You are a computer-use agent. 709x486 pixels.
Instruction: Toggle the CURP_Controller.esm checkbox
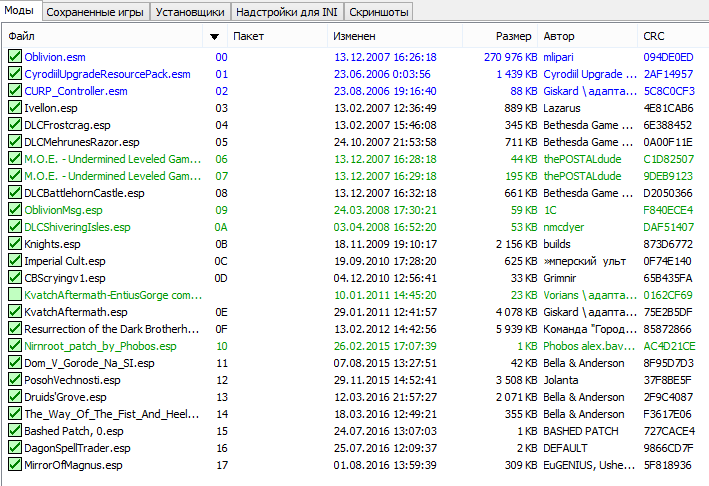click(15, 90)
